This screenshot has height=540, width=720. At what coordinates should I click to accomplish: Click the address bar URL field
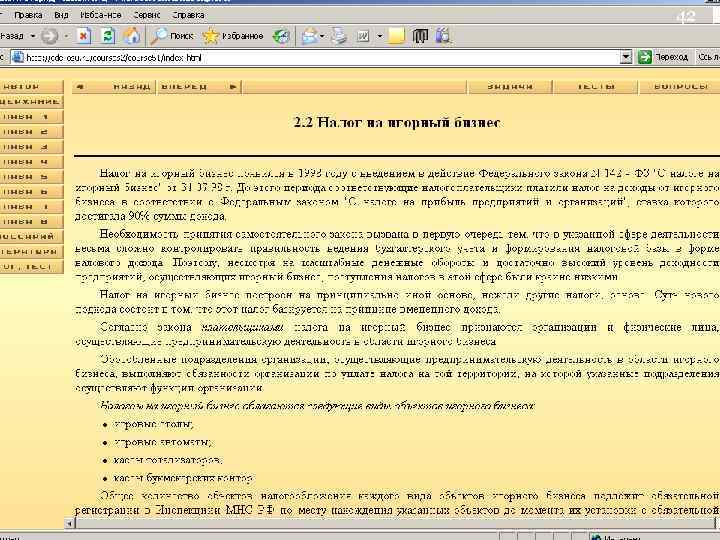coord(321,58)
